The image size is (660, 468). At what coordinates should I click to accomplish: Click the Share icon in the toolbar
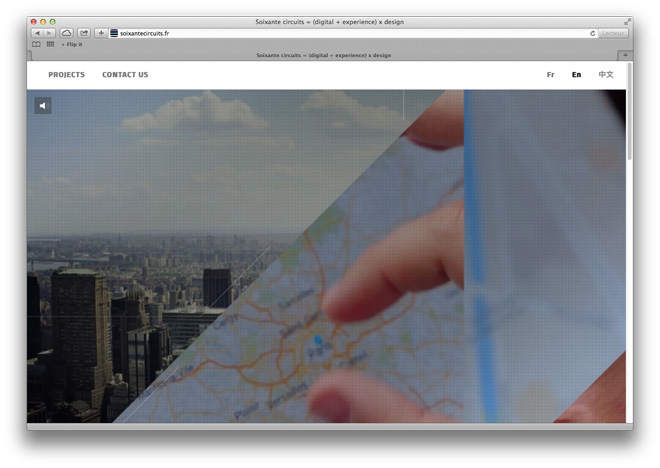tap(84, 33)
